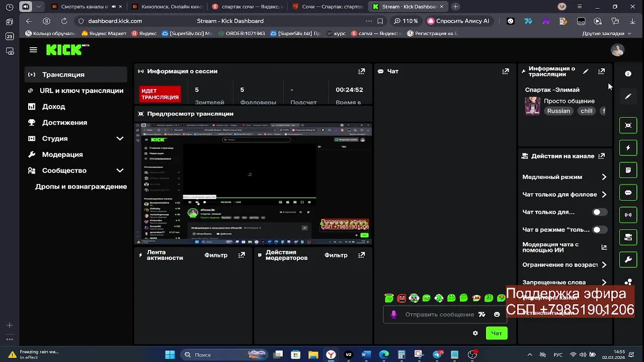644x362 pixels.
Task: Open the emoji picker smiley in chat input
Action: tap(497, 314)
